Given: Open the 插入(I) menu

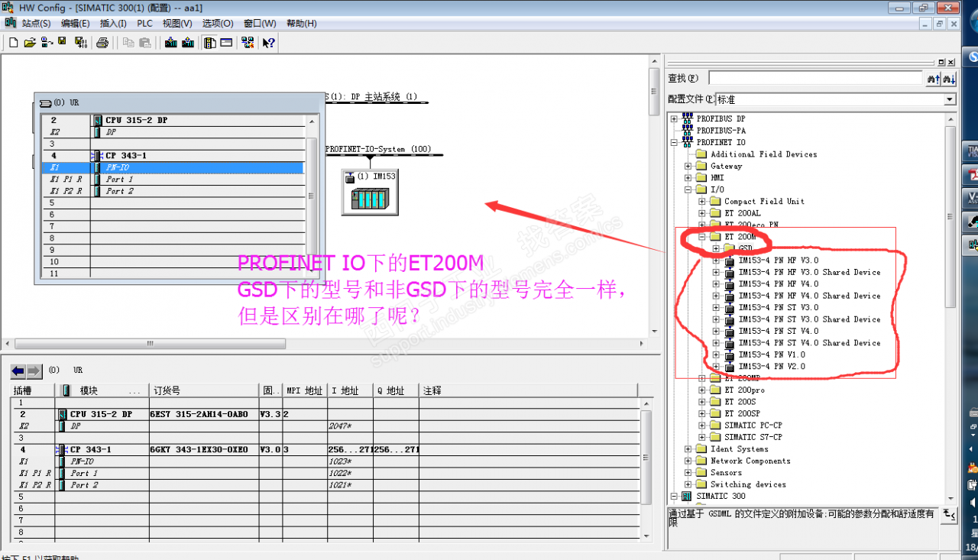Looking at the screenshot, I should 113,24.
